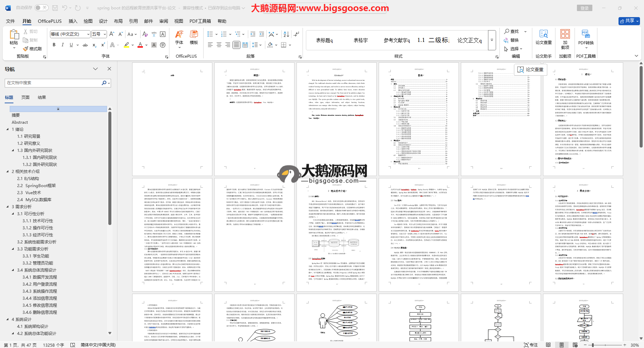Toggle the AutoSave (自动保存) switch
The width and height of the screenshot is (644, 348).
point(41,8)
